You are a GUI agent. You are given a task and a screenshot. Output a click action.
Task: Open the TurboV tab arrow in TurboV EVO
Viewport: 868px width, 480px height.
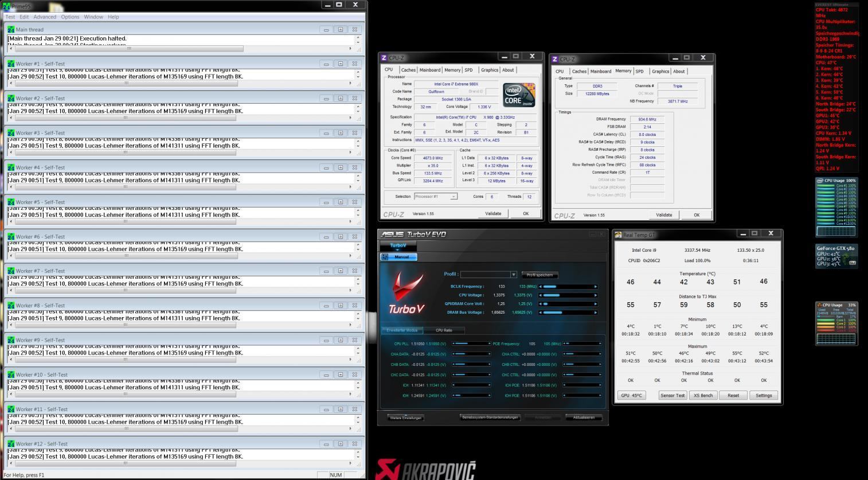[398, 250]
